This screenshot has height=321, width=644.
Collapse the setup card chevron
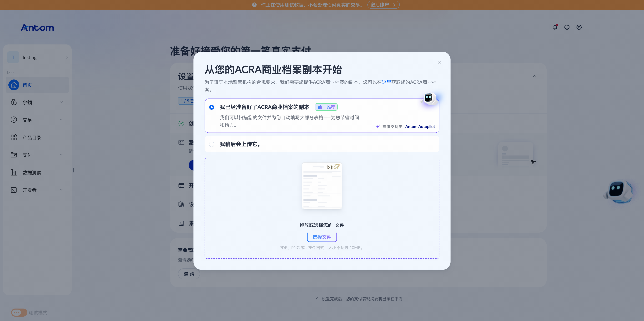click(x=534, y=76)
